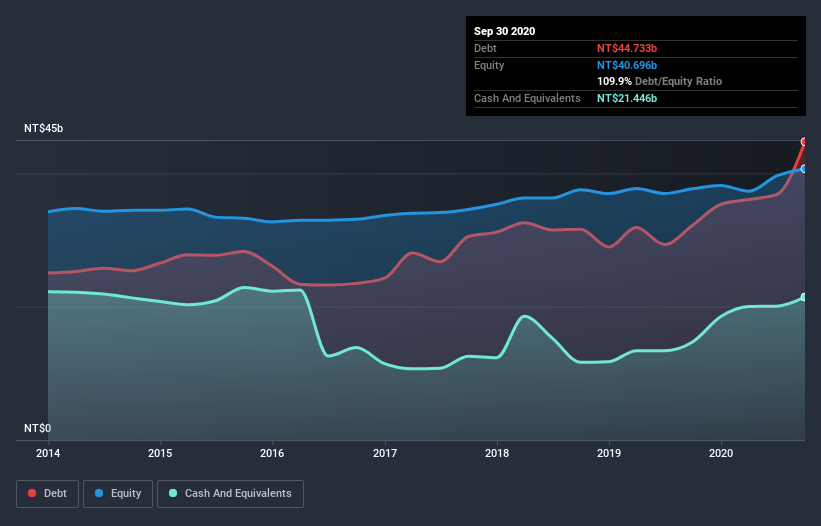This screenshot has height=526, width=821.
Task: Toggle the Debt legend button
Action: click(x=47, y=494)
